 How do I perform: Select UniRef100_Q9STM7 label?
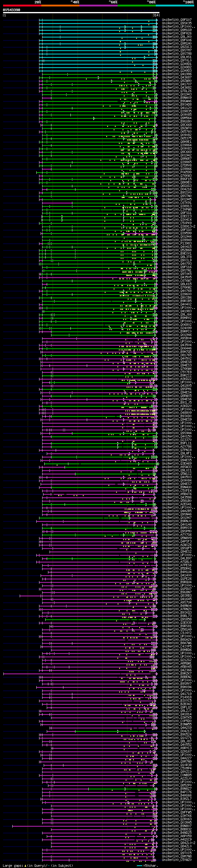(177, 50)
